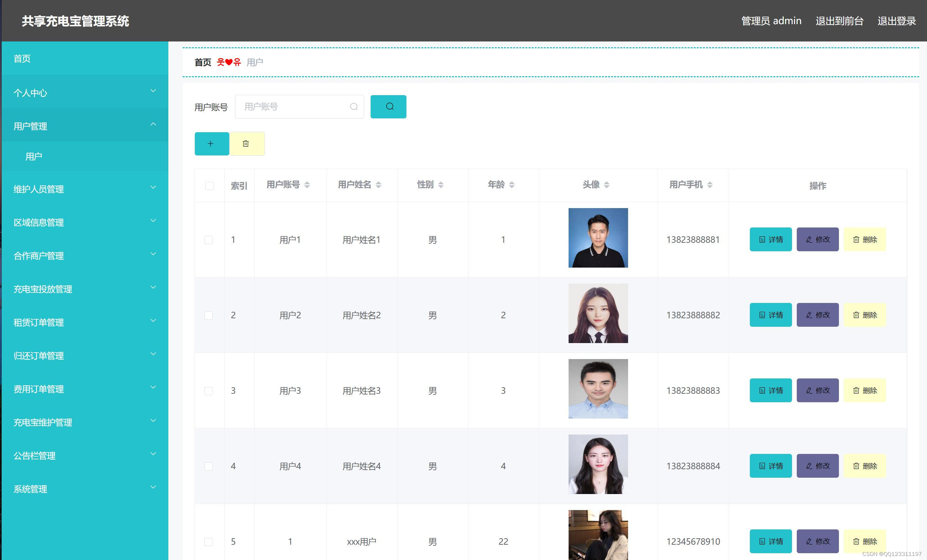Click 修改 for 用户3 row
The image size is (927, 560).
(x=818, y=390)
